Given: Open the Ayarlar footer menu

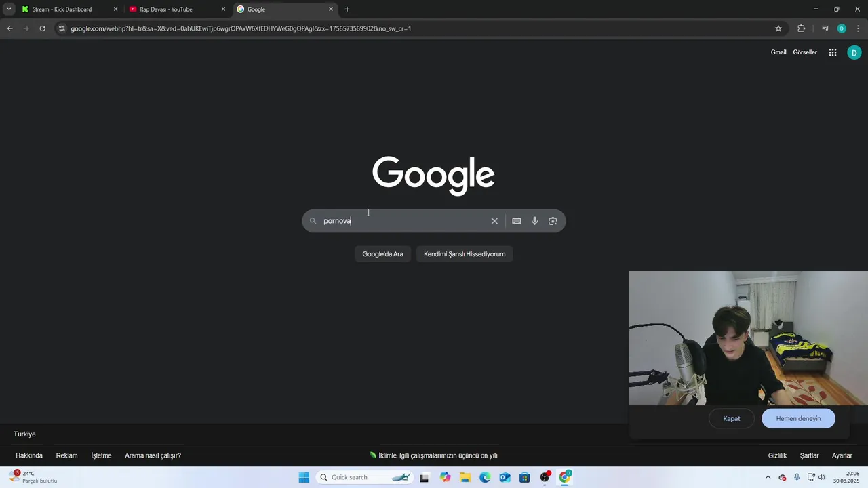Looking at the screenshot, I should point(842,455).
